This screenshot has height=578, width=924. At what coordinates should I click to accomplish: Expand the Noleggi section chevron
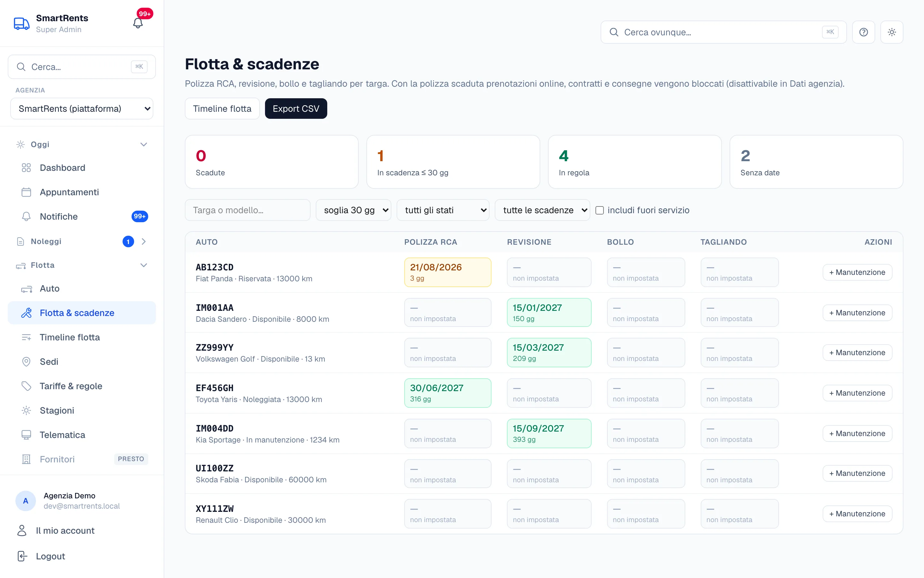point(143,241)
